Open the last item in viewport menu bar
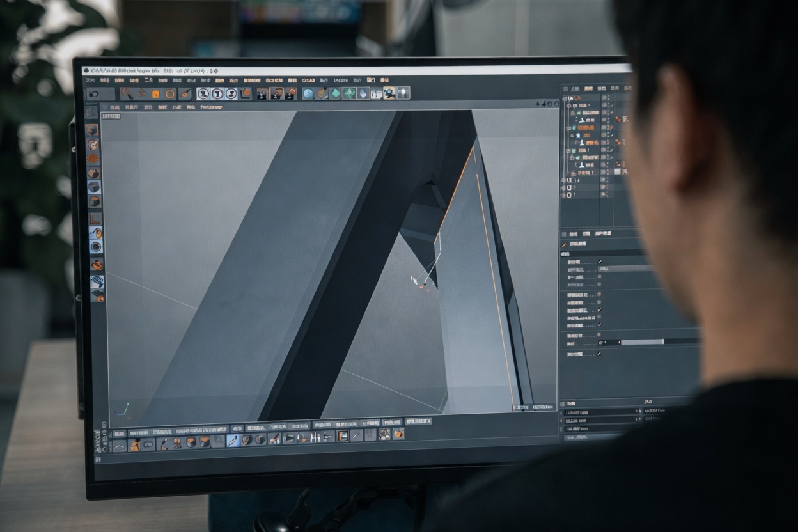The height and width of the screenshot is (532, 798). click(x=211, y=107)
